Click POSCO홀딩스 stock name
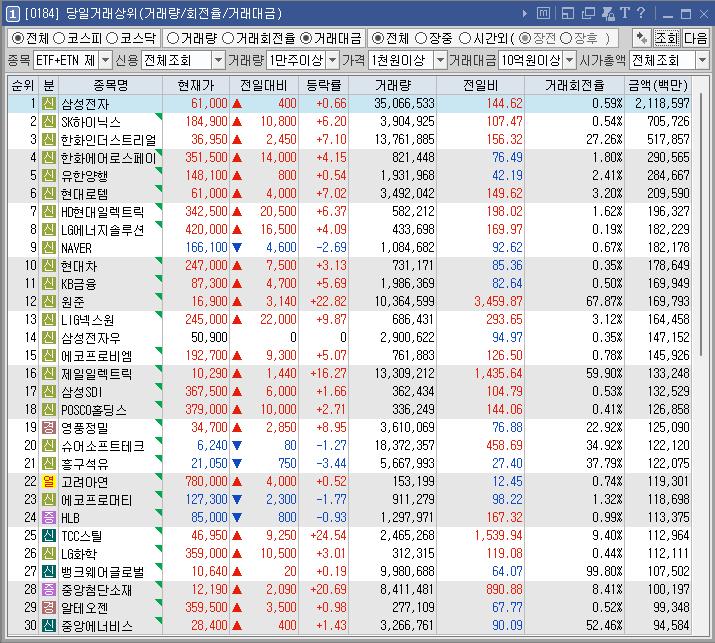The width and height of the screenshot is (715, 643). (94, 410)
